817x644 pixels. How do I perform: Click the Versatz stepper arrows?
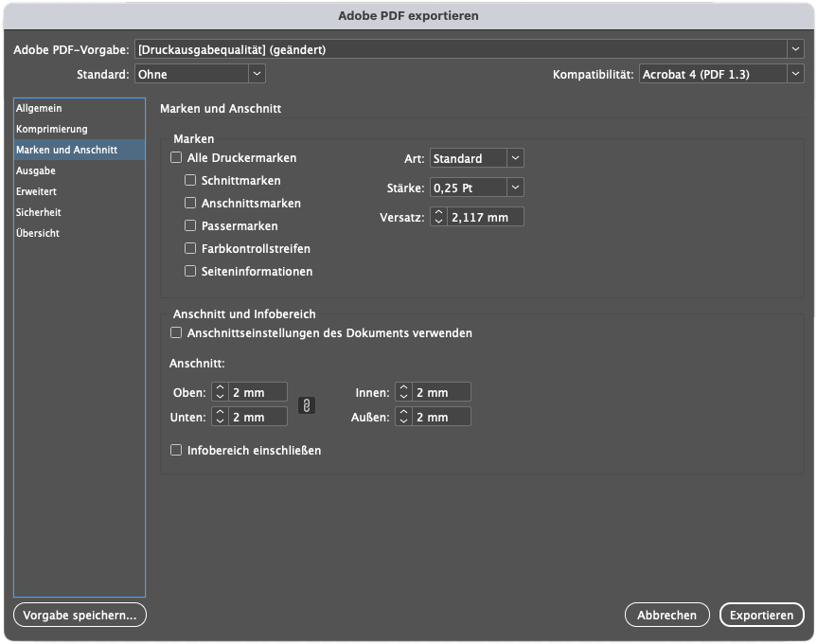pos(438,217)
